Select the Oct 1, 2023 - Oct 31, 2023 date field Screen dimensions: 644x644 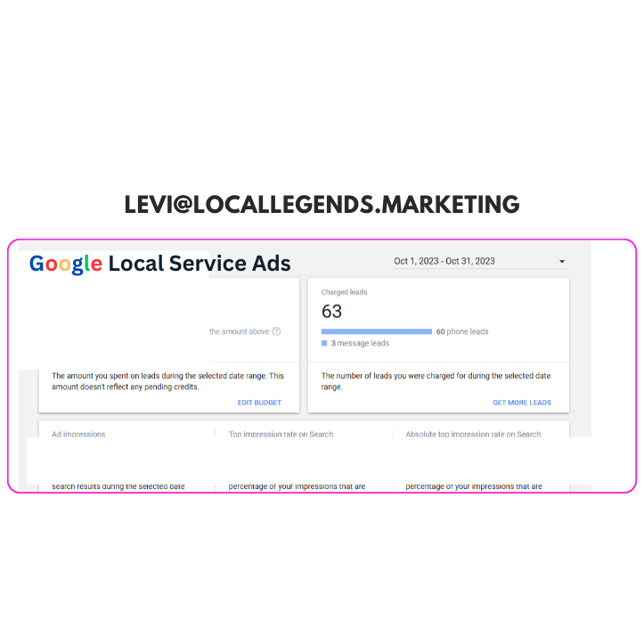coord(480,261)
